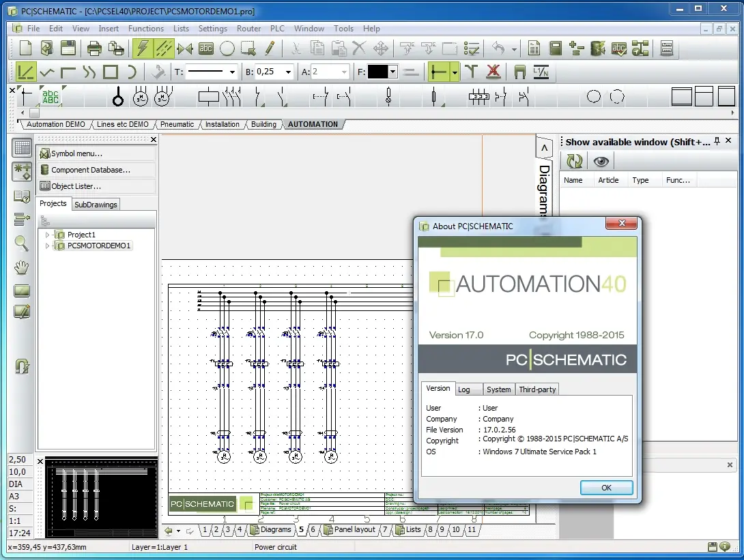Viewport: 744px width, 560px height.
Task: Select the Area selection dashed rectangle tool
Action: click(x=248, y=48)
